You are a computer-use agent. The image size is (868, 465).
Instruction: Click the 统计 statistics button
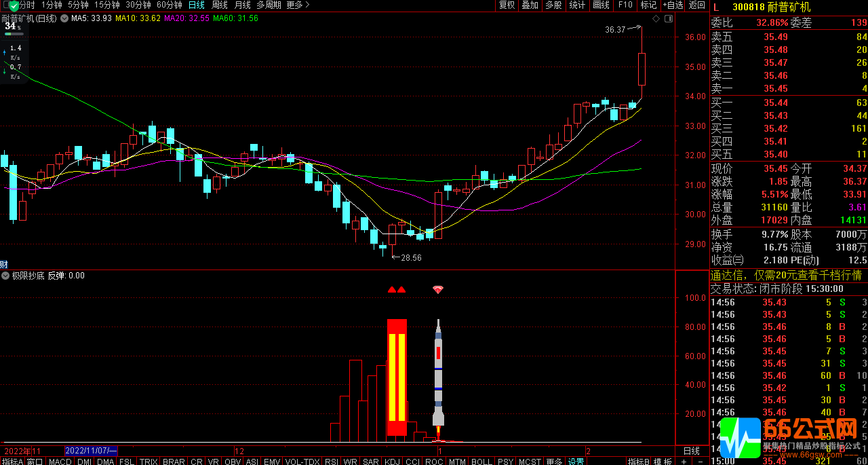click(x=577, y=5)
